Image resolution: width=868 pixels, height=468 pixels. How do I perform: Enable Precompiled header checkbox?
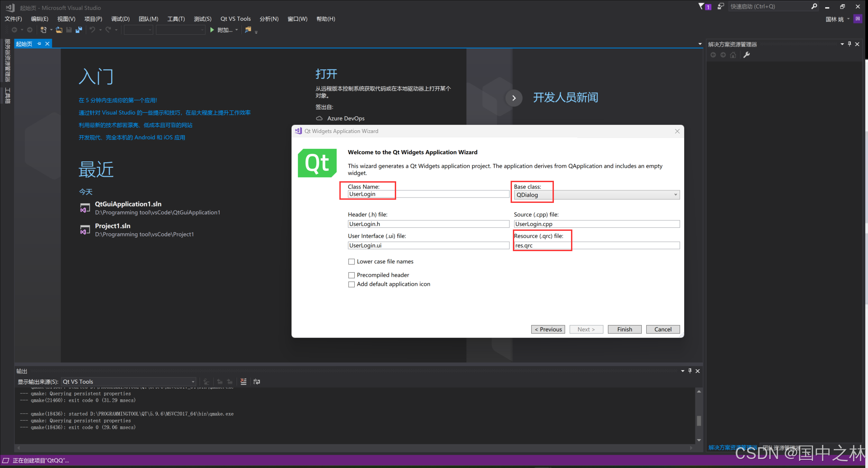(352, 275)
